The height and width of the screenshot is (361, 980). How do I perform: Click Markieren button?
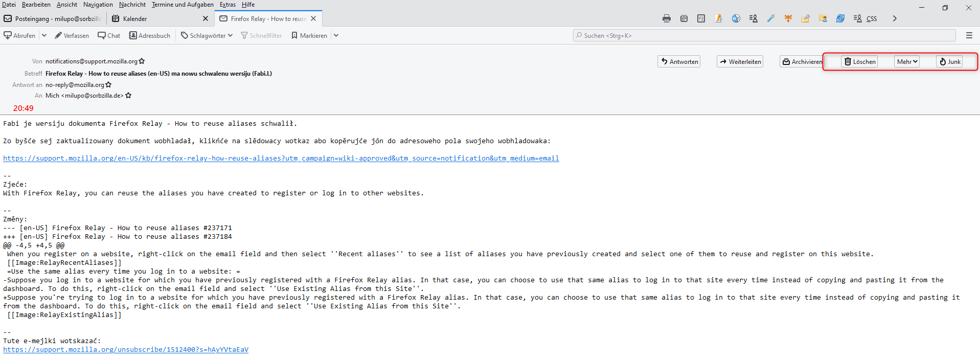click(309, 35)
